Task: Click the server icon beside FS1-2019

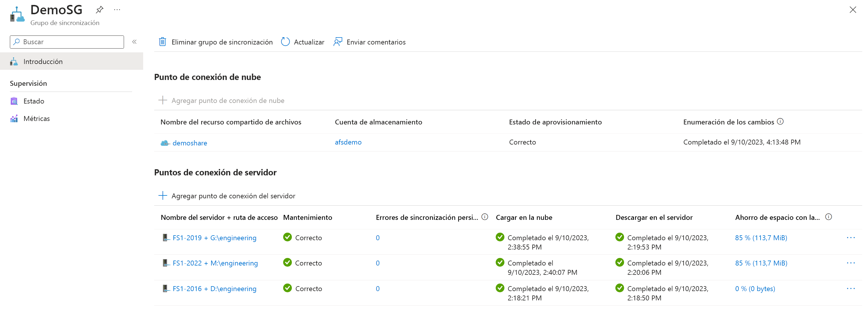Action: coord(166,238)
